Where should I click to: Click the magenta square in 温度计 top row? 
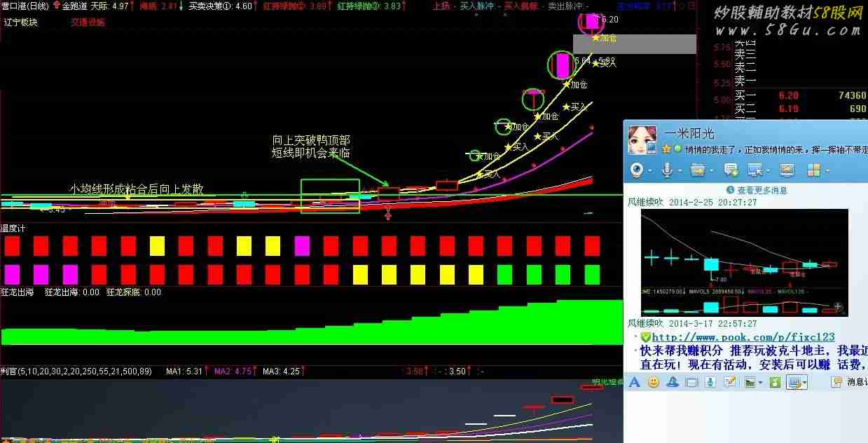(302, 245)
